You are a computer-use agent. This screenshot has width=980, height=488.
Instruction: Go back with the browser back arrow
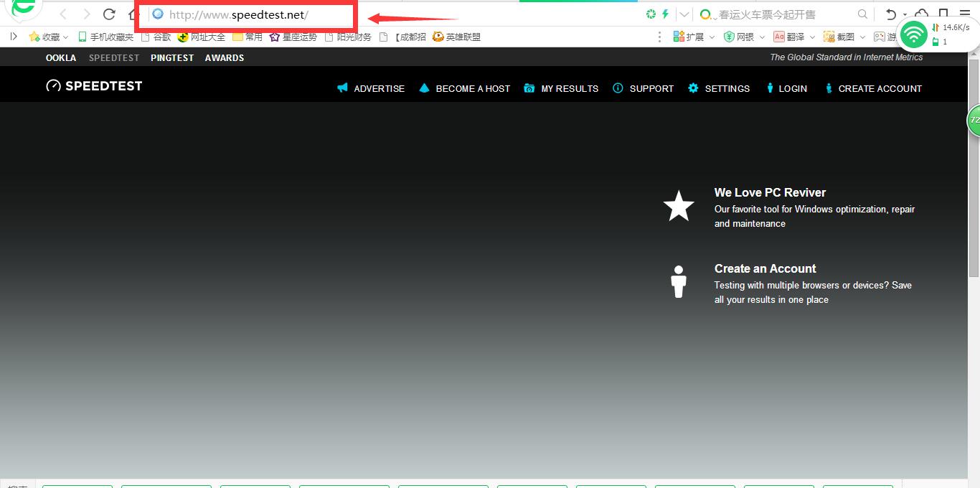click(63, 14)
